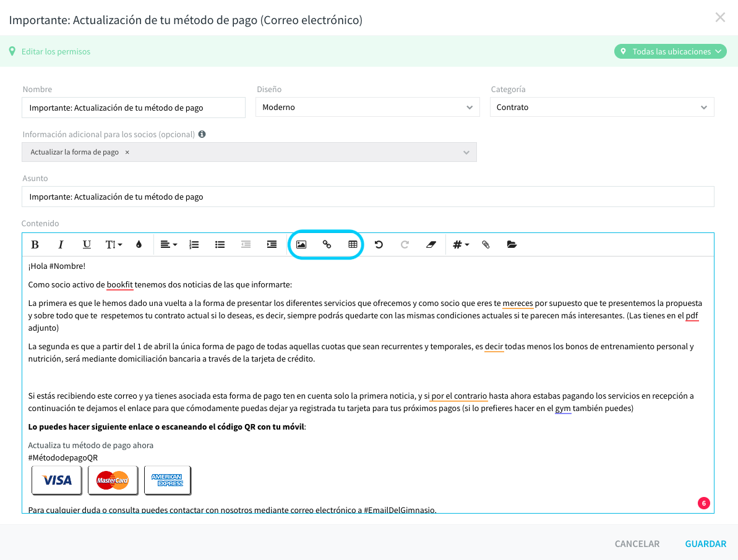Apply italic formatting
The image size is (738, 560).
pos(61,245)
